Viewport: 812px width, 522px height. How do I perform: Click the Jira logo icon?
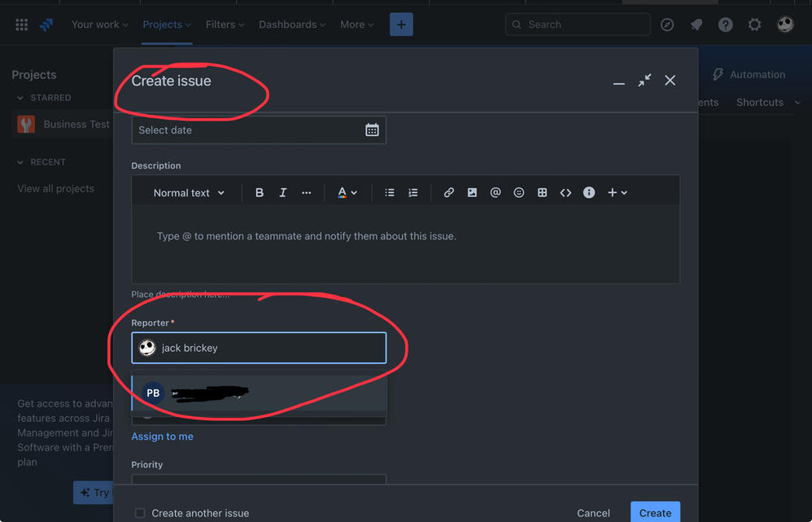point(46,24)
